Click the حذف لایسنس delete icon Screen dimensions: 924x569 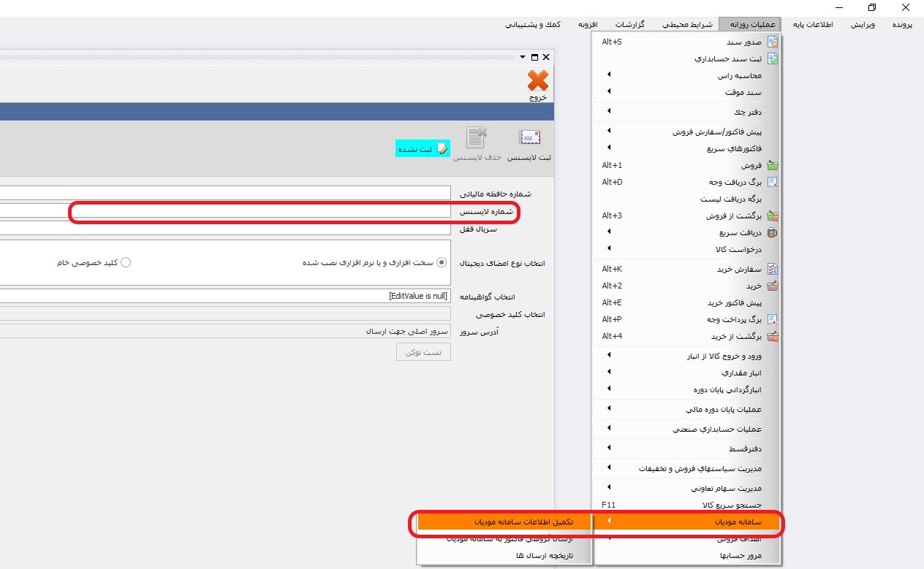pyautogui.click(x=477, y=139)
